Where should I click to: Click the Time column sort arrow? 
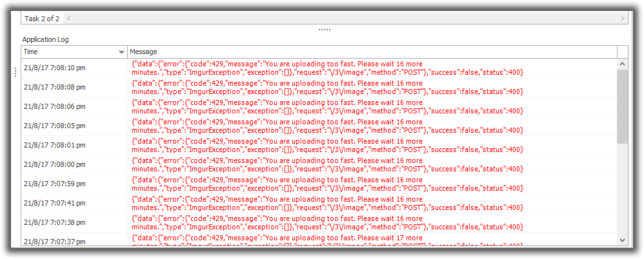[x=121, y=52]
